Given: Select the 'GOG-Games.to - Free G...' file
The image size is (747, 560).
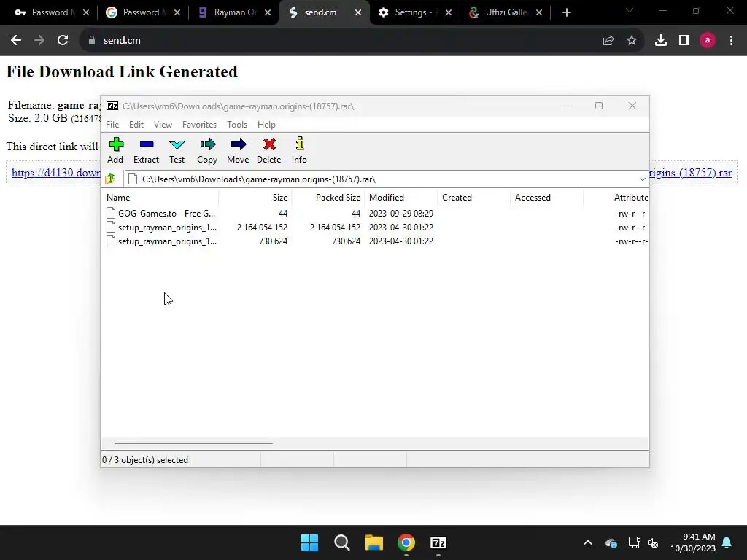Looking at the screenshot, I should [x=167, y=214].
